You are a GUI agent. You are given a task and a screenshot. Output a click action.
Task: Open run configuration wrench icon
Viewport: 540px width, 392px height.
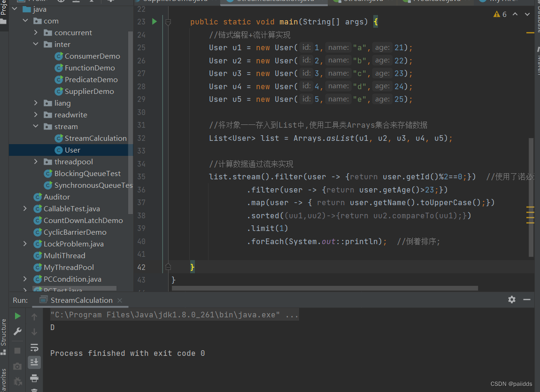[17, 331]
